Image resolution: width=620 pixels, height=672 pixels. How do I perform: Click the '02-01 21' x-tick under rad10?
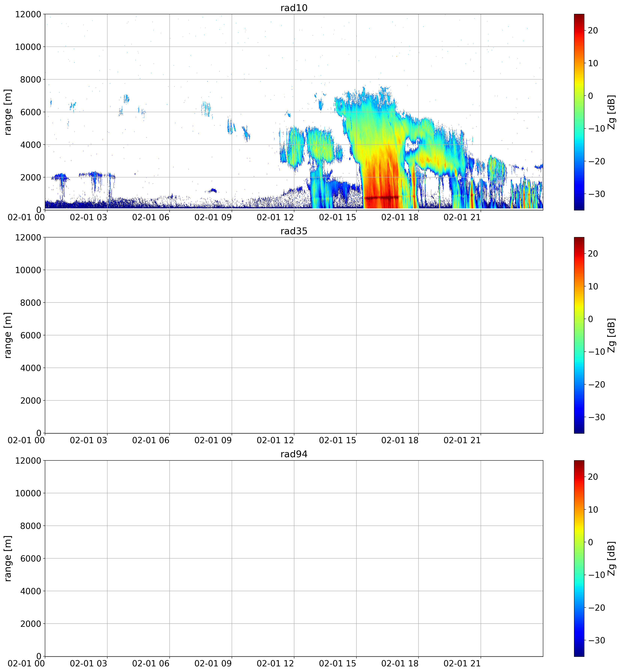pyautogui.click(x=462, y=217)
